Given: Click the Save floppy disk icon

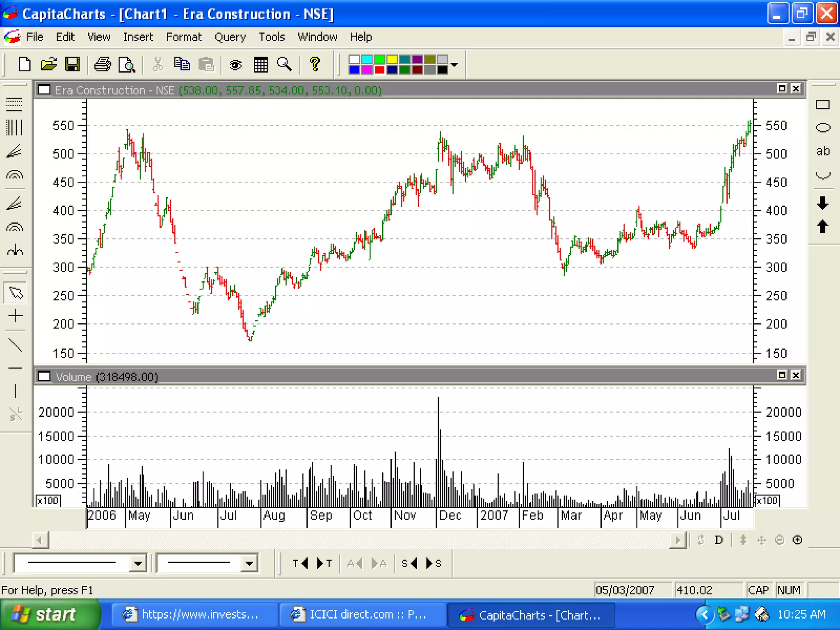Looking at the screenshot, I should tap(73, 64).
